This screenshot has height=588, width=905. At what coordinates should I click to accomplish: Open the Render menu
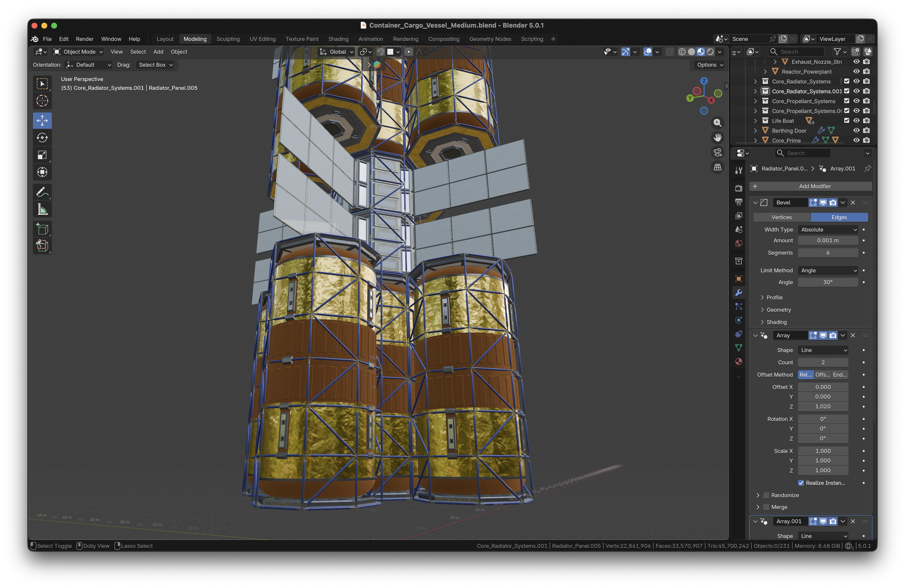[x=84, y=39]
